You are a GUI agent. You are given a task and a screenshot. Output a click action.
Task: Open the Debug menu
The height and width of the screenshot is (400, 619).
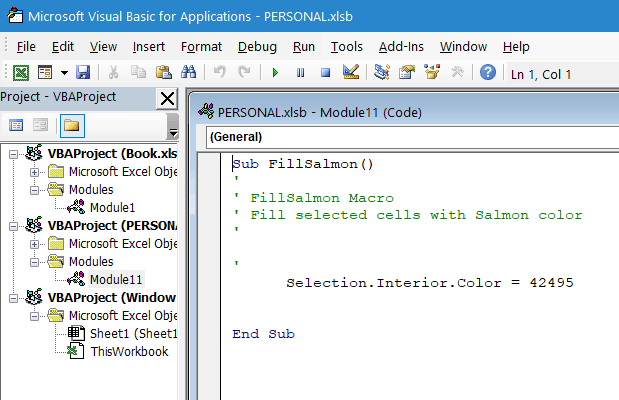[x=257, y=47]
